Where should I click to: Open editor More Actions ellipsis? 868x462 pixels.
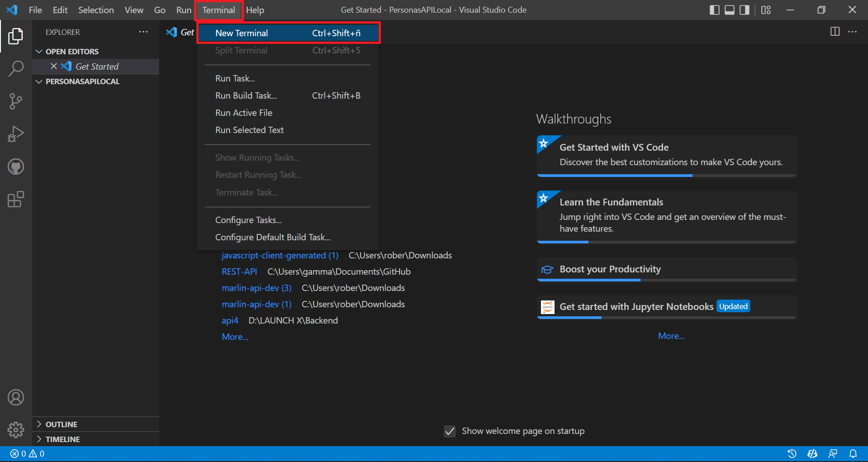[x=853, y=31]
